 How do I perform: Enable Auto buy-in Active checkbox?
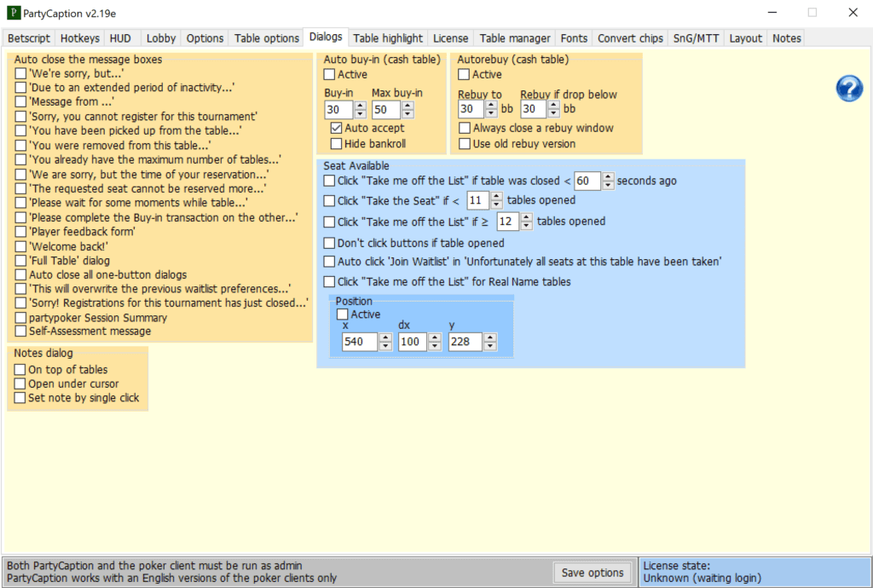[x=330, y=74]
